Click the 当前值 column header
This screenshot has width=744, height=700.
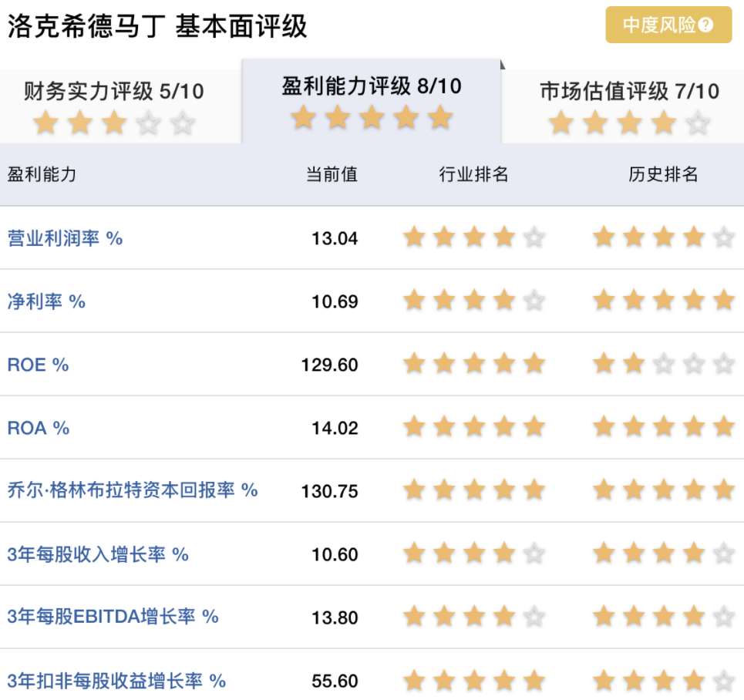(332, 174)
